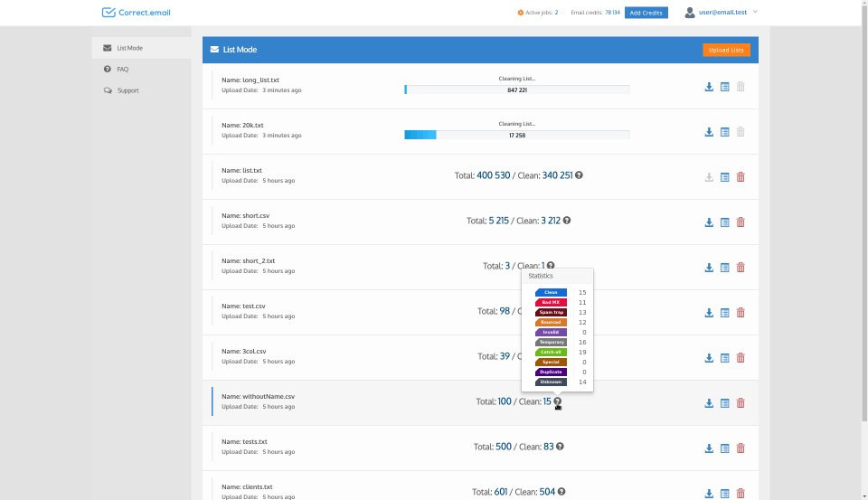Select the Invalid tag in statistics
The width and height of the screenshot is (868, 500).
pyautogui.click(x=551, y=332)
